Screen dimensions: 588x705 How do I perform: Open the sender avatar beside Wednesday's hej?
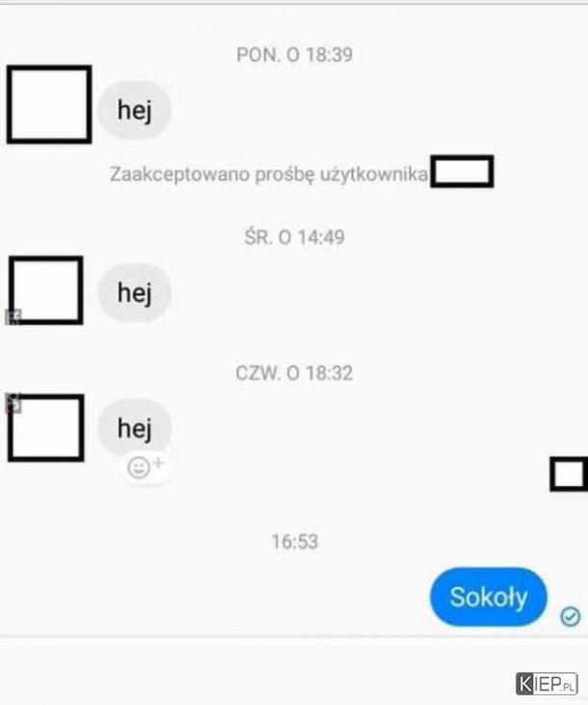(46, 290)
